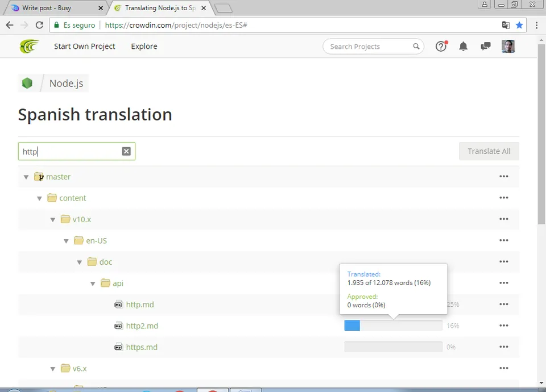Open the https.md file
This screenshot has height=392, width=546.
[x=142, y=347]
